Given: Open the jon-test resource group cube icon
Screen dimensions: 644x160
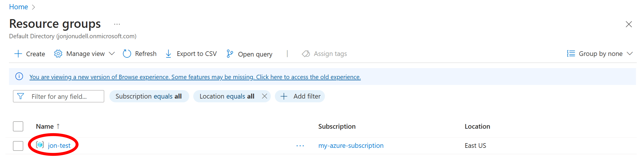Looking at the screenshot, I should pyautogui.click(x=40, y=145).
